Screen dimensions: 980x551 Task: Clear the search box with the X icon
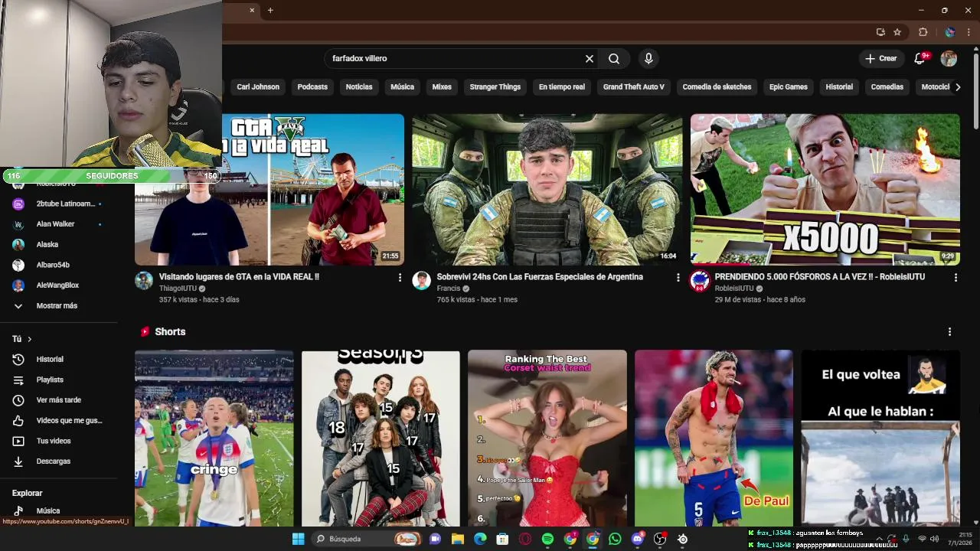click(x=590, y=58)
